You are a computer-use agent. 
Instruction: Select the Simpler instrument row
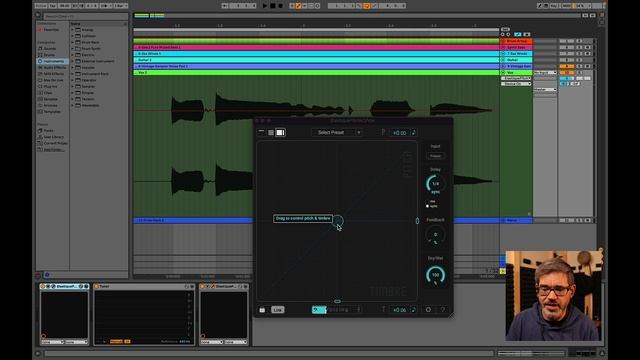(x=99, y=93)
